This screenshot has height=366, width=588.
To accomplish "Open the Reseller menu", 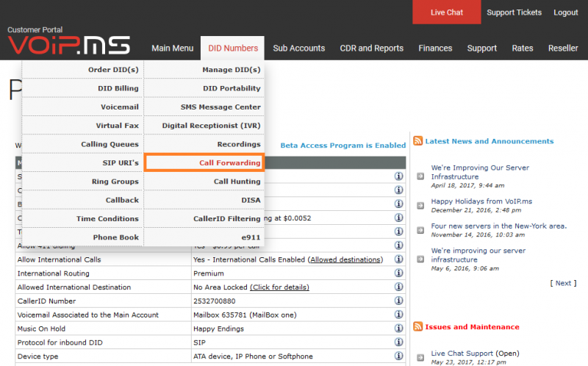I will click(563, 49).
